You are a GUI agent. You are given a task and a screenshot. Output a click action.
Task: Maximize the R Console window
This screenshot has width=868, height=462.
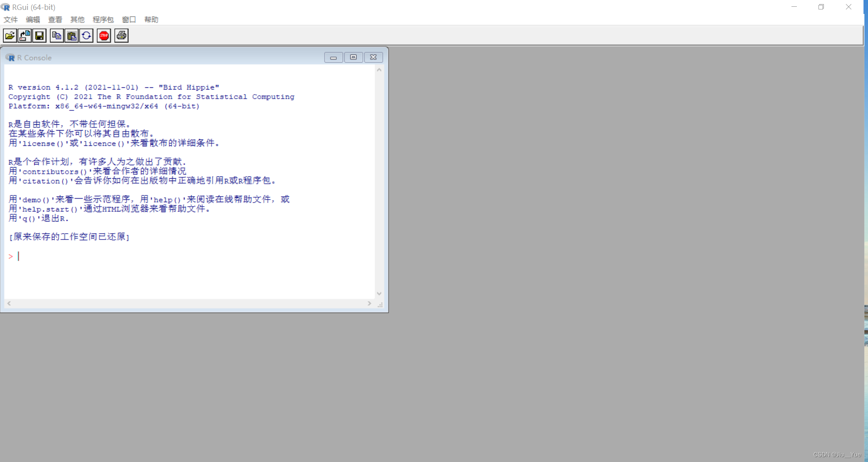click(353, 57)
